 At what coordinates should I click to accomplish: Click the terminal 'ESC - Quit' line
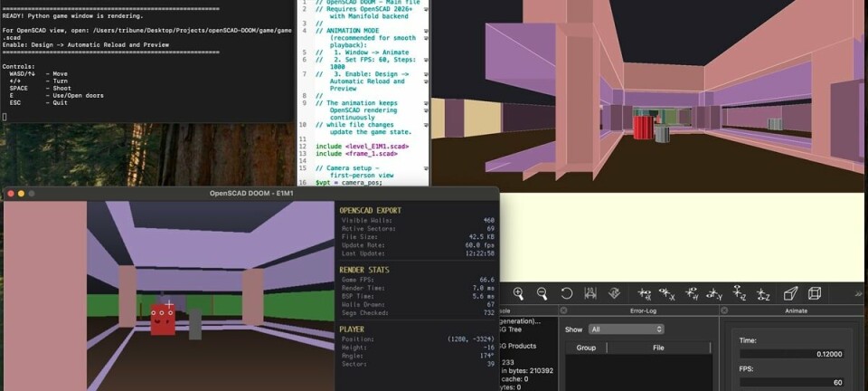[38, 102]
